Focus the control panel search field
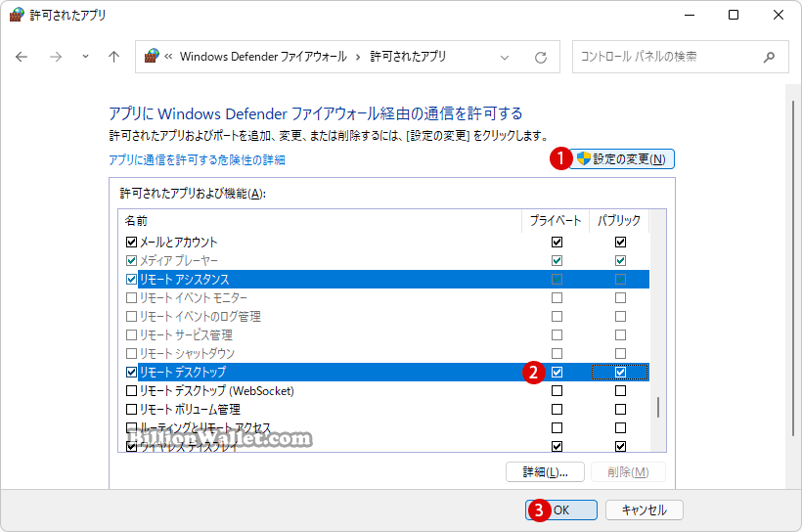 (681, 57)
